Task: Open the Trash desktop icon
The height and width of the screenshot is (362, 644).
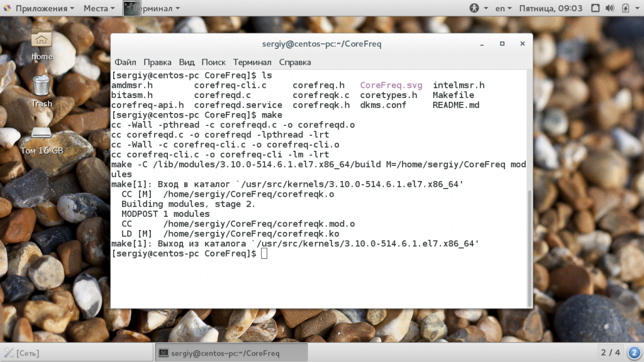Action: pyautogui.click(x=42, y=89)
